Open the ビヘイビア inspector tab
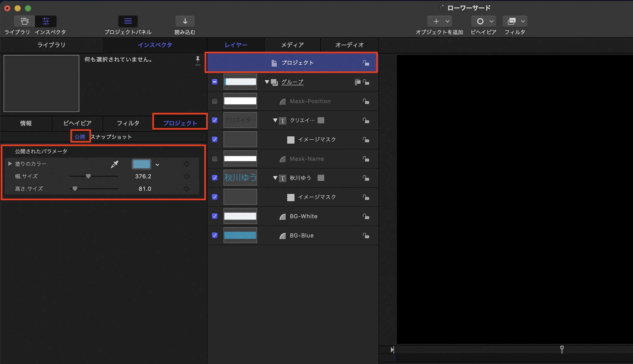Image resolution: width=633 pixels, height=364 pixels. click(78, 123)
